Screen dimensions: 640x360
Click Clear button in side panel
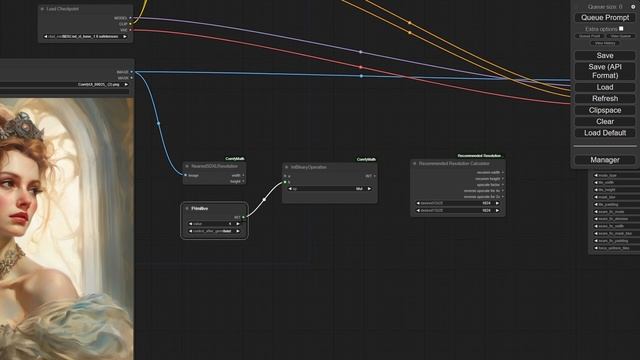point(605,122)
